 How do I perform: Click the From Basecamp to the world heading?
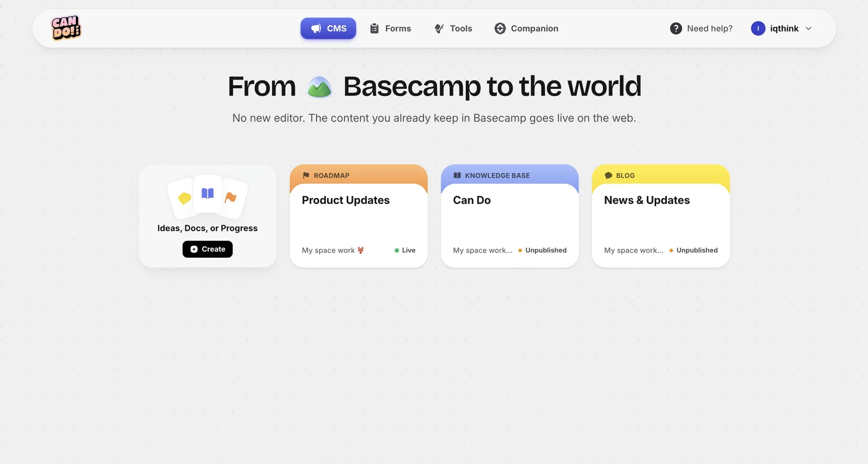pos(434,87)
